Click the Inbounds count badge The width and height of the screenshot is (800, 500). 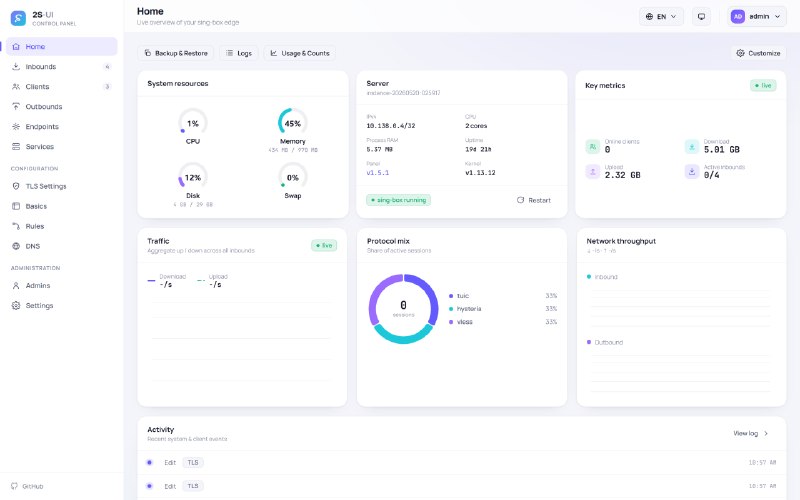[x=107, y=67]
